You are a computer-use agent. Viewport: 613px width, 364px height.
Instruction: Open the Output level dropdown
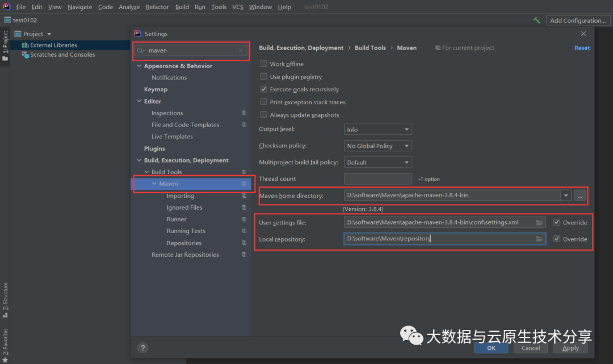pyautogui.click(x=377, y=129)
